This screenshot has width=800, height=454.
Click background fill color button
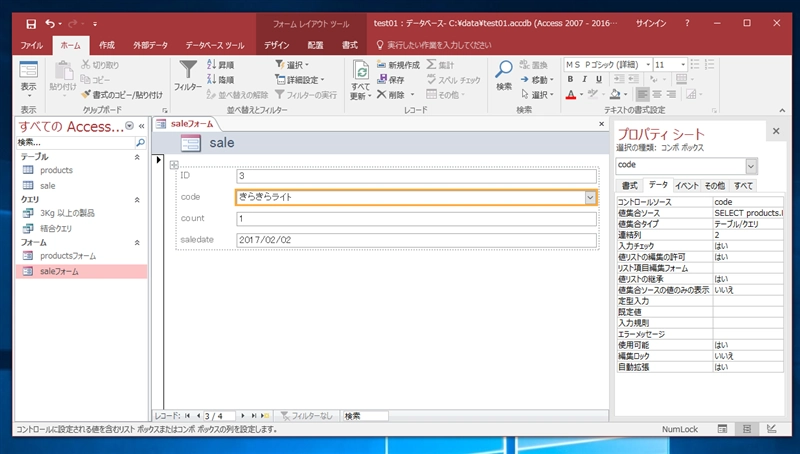tap(615, 94)
